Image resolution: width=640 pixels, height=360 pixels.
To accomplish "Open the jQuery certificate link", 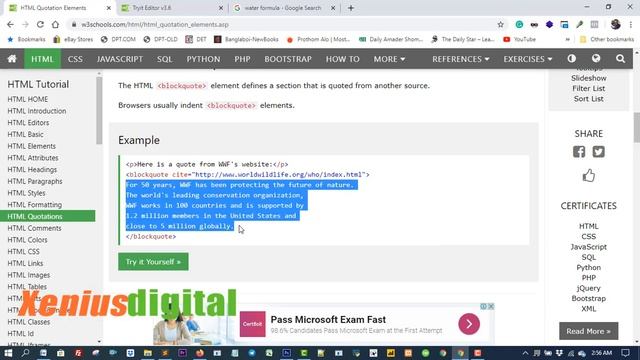I will [589, 288].
